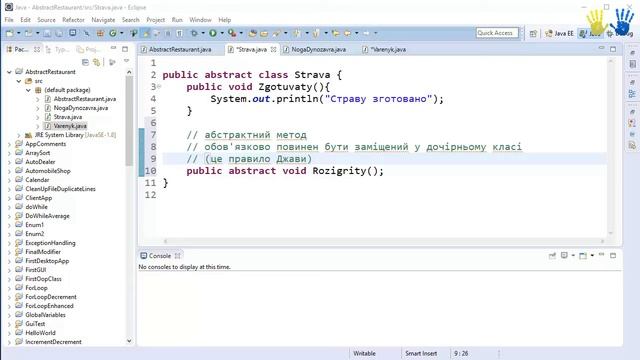Expand the AppComments project
Screen dimensions: 640x360
point(9,144)
